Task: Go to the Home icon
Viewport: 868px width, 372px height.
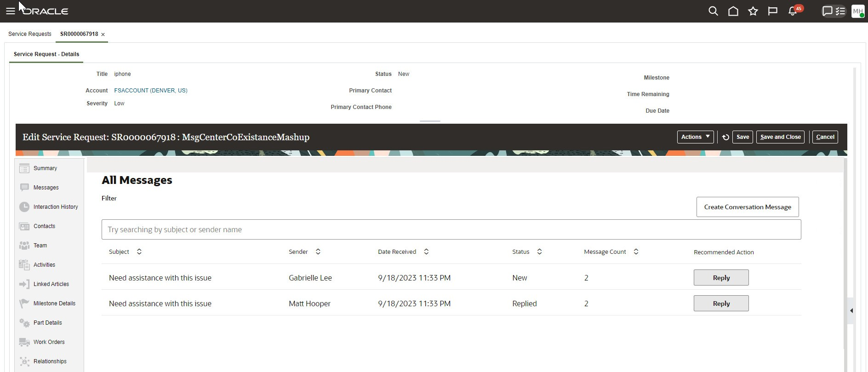Action: (x=733, y=11)
